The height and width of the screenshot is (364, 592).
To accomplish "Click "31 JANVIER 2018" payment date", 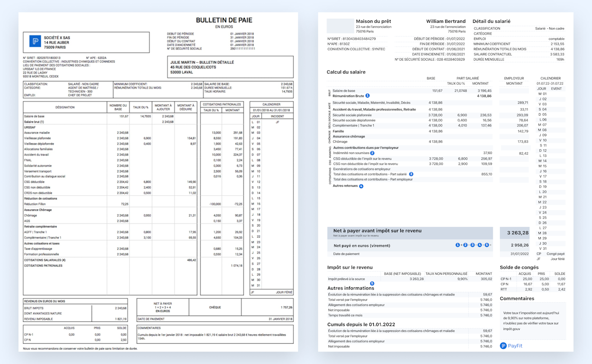I will 281,319.
